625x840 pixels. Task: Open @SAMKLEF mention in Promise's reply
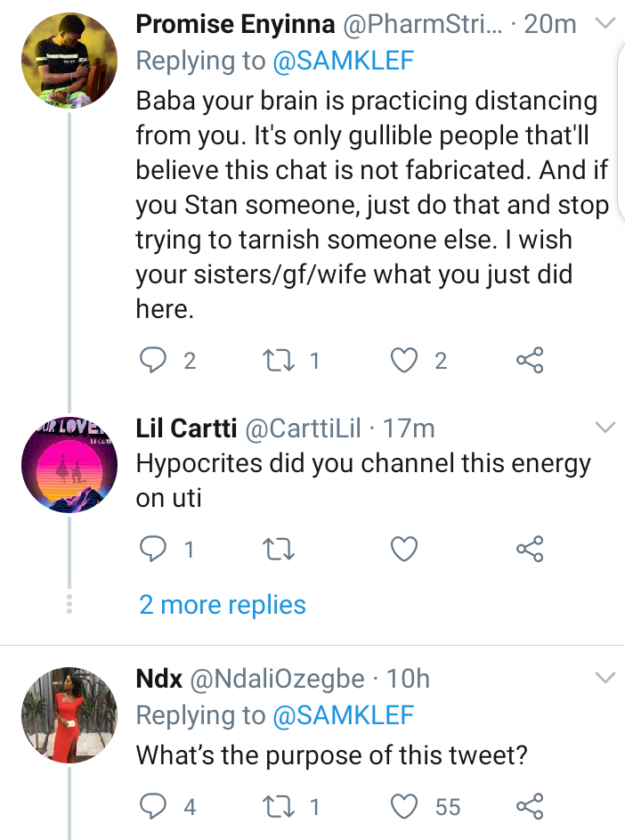click(344, 61)
